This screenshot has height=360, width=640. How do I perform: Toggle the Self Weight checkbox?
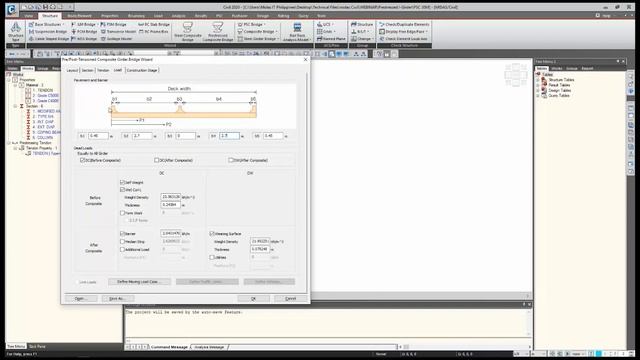(122, 182)
